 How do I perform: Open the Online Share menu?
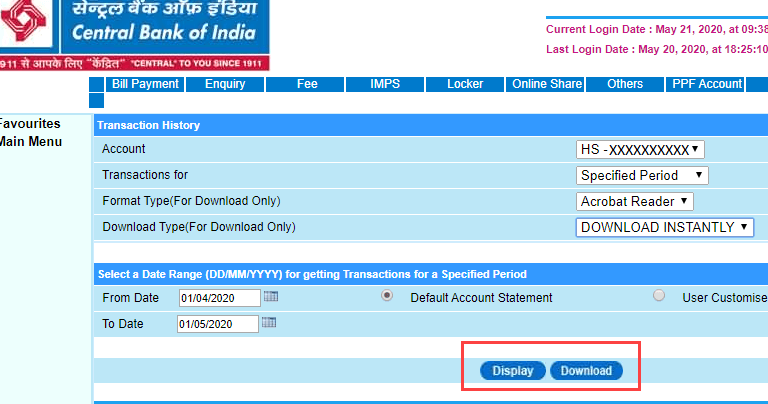tap(547, 84)
